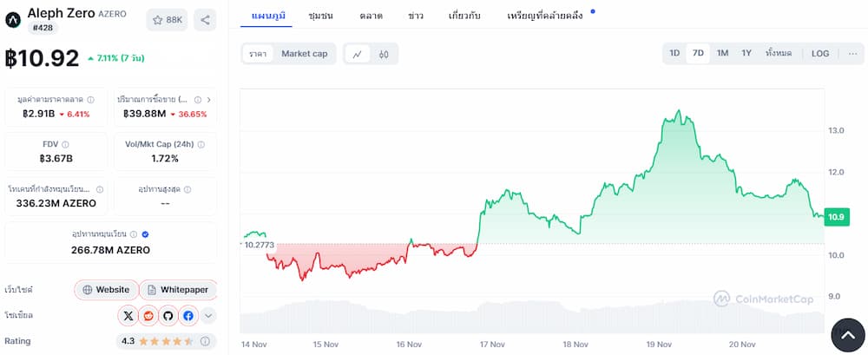Open info icon next to อุปทานสูงสุด
868x355 pixels.
coord(187,189)
